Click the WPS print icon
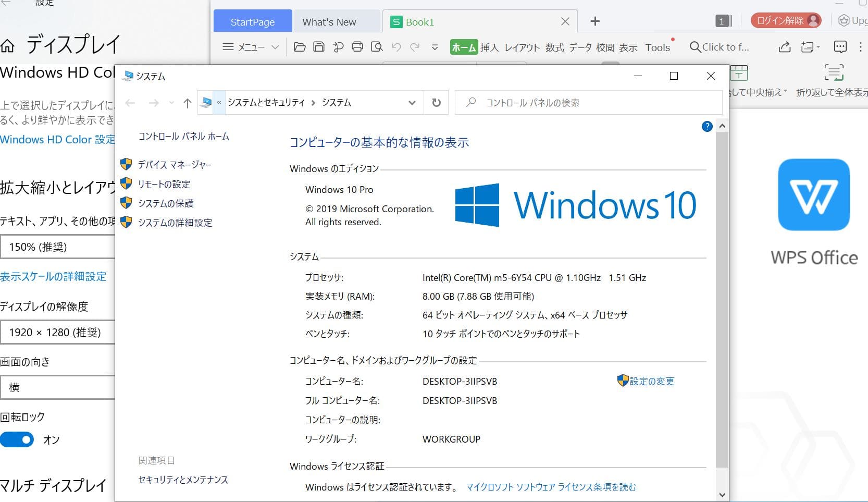Screen dimensions: 868x502 tap(357, 47)
